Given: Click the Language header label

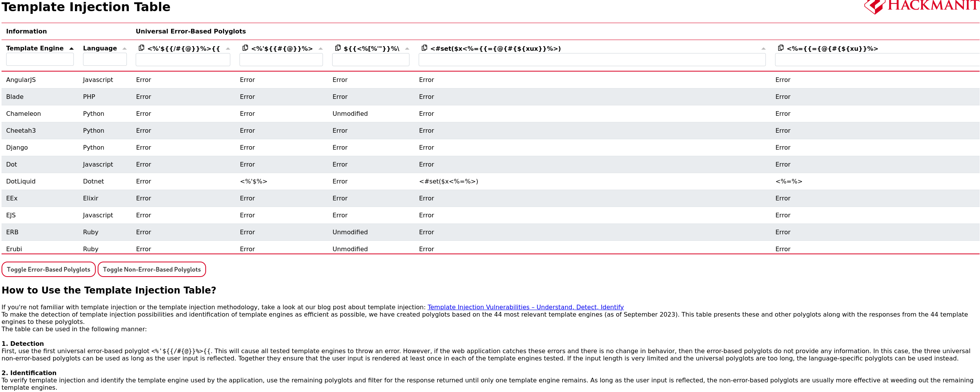Looking at the screenshot, I should click(x=100, y=48).
